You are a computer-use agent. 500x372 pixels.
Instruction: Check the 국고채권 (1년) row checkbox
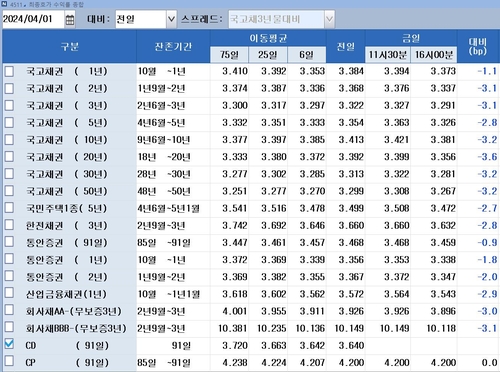[x=9, y=71]
